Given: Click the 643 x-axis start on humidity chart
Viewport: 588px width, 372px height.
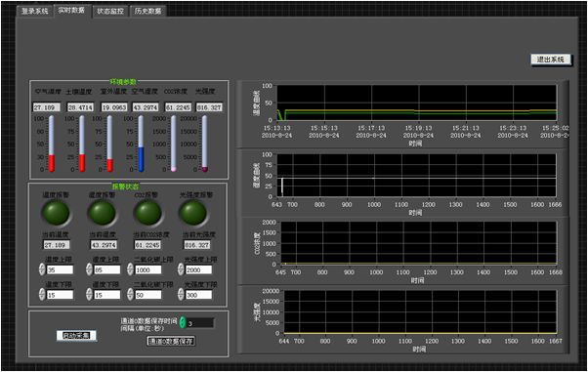Looking at the screenshot, I should (276, 204).
